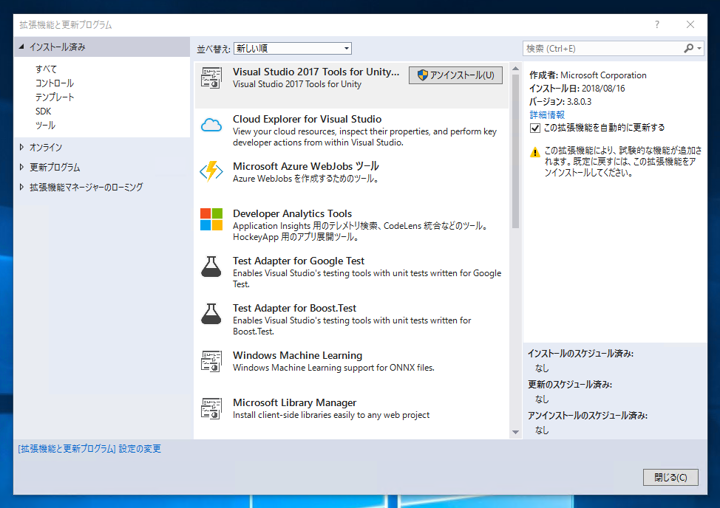Select ツール category
Screen dimensions: 720x508
coord(45,125)
